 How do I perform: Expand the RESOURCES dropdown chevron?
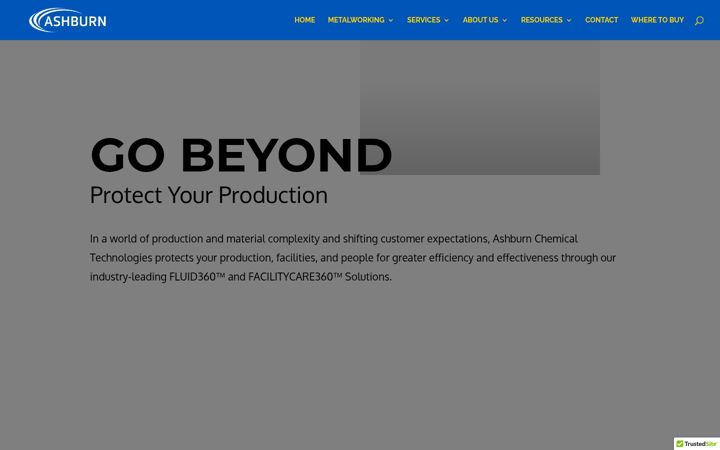569,20
